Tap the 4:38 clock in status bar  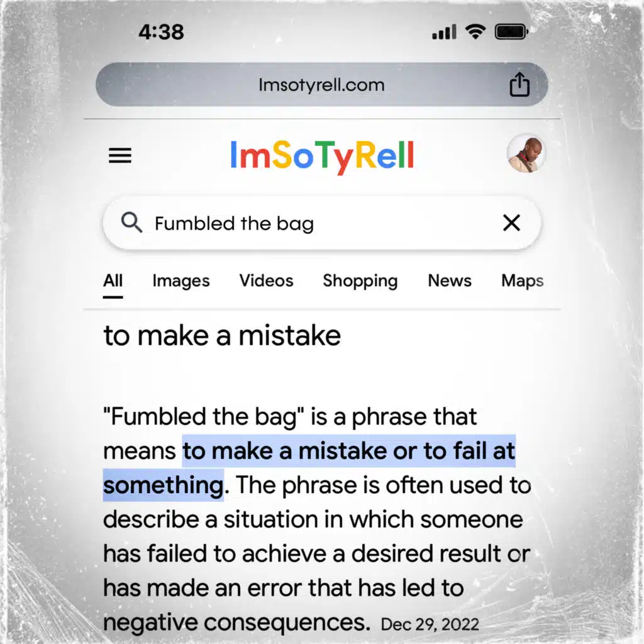point(161,32)
